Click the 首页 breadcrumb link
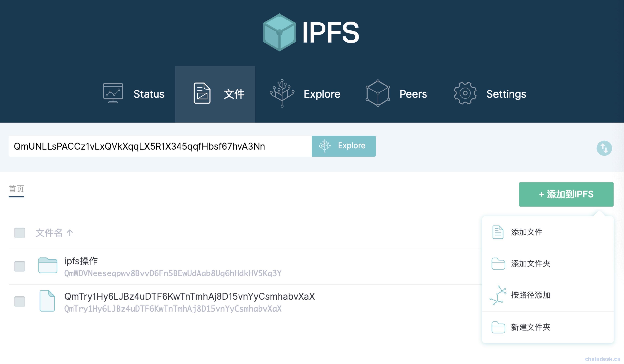This screenshot has width=624, height=364. pyautogui.click(x=16, y=189)
